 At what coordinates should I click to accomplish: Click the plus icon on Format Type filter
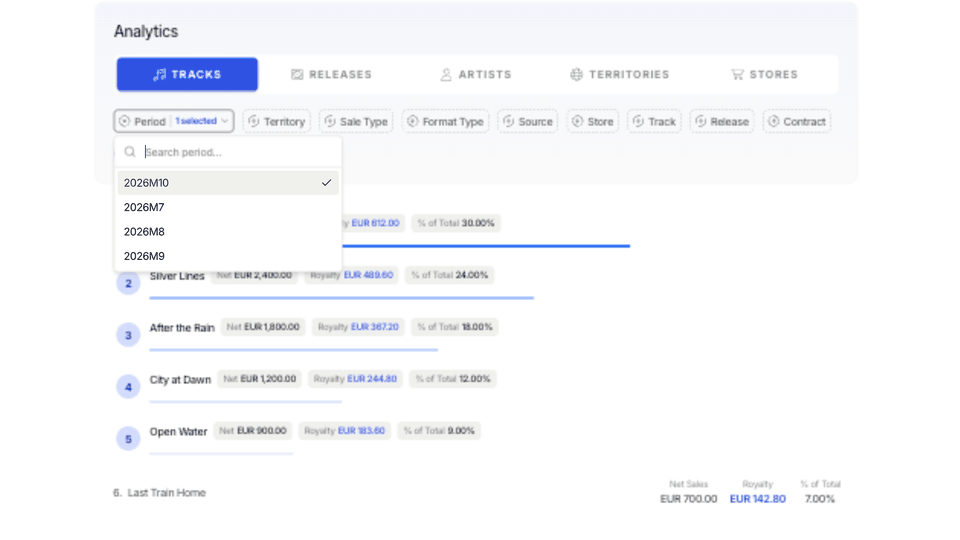[413, 121]
